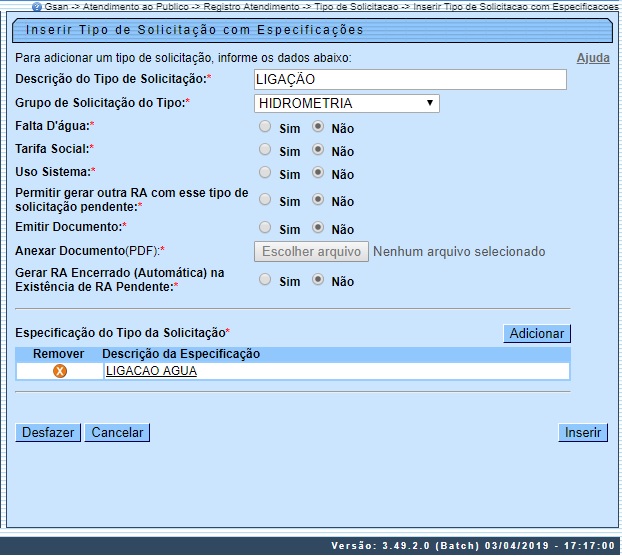This screenshot has height=556, width=622.
Task: Open the Ajuda help link
Action: point(593,58)
